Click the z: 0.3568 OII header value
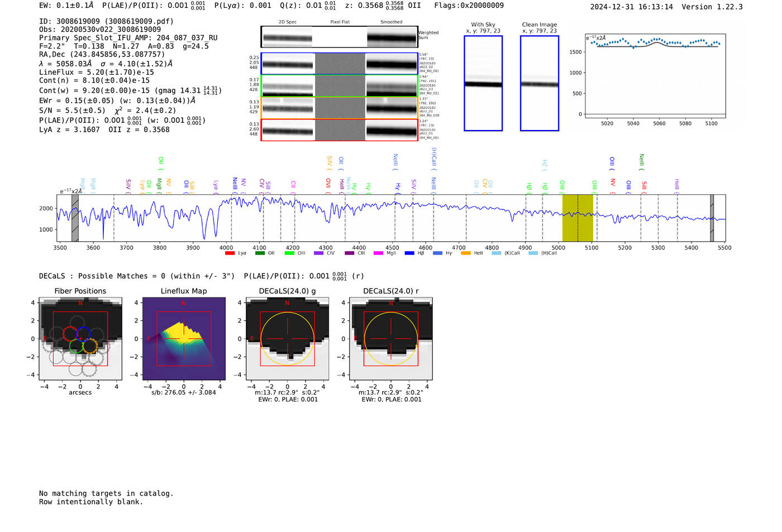Viewport: 782px width, 532px height. (x=383, y=5)
